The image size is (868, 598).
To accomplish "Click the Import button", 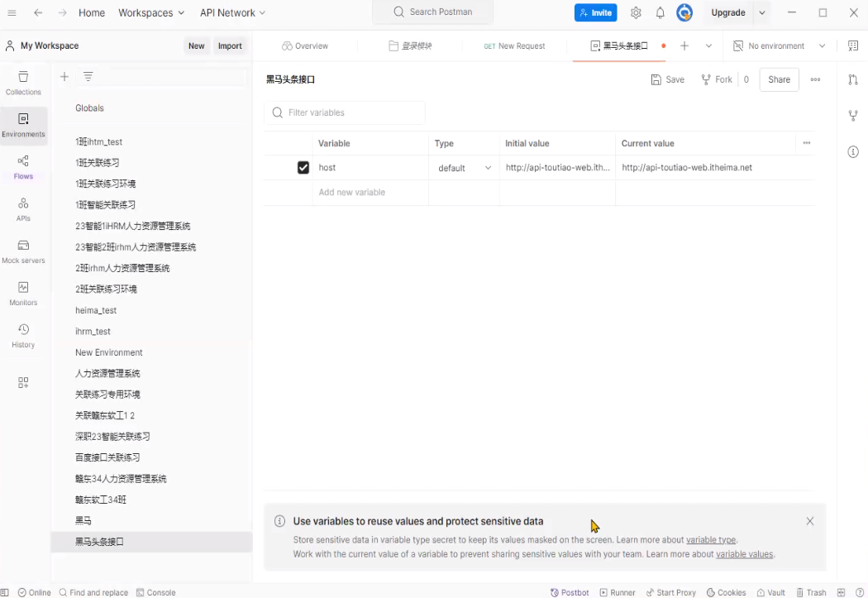I will coord(230,46).
